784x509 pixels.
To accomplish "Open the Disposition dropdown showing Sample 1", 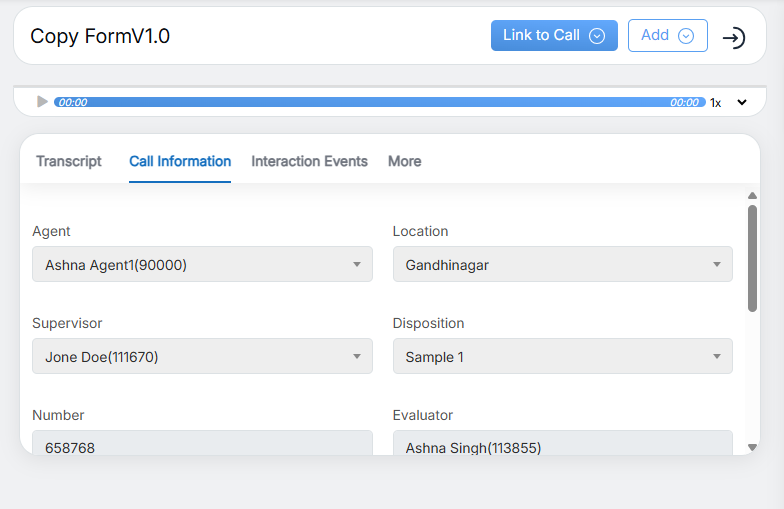I will tap(562, 357).
